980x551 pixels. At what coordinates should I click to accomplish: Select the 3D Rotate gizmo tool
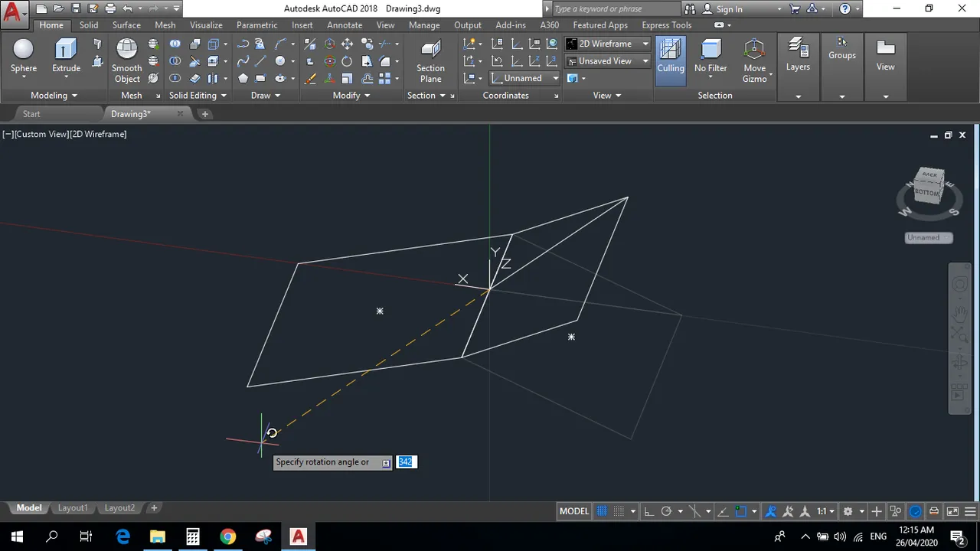tap(330, 61)
